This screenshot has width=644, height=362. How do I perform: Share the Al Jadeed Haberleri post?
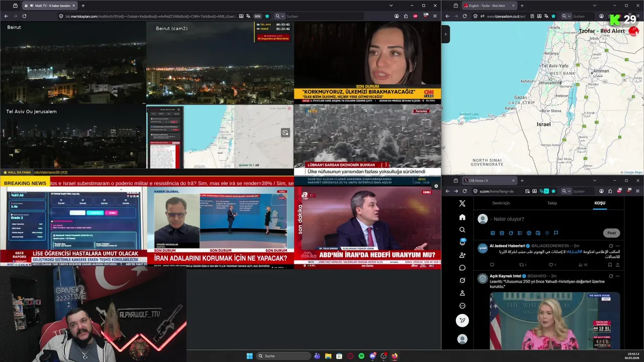coord(618,265)
